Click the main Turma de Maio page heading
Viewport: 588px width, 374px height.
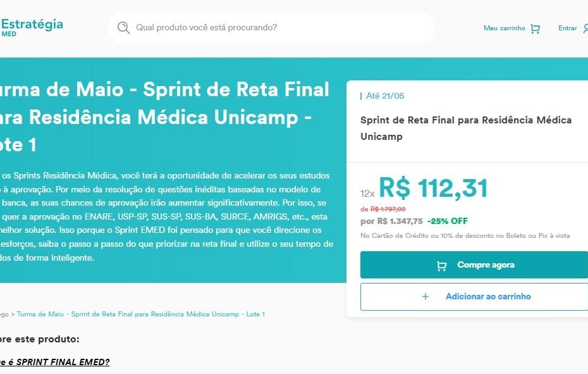click(164, 117)
